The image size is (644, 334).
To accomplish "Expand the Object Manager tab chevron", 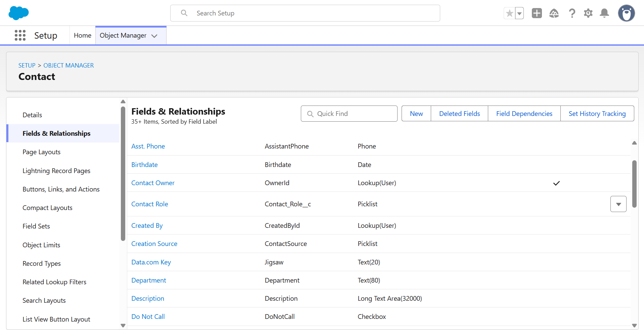I will point(154,36).
